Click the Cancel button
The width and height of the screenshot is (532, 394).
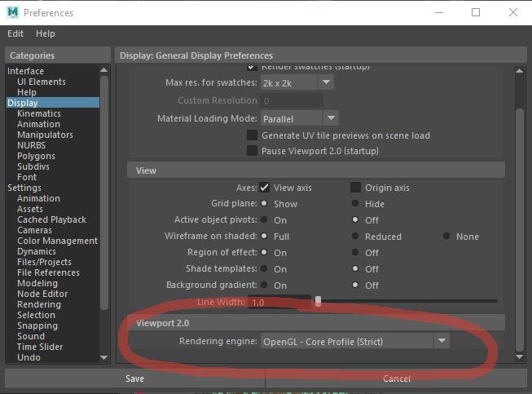(397, 379)
